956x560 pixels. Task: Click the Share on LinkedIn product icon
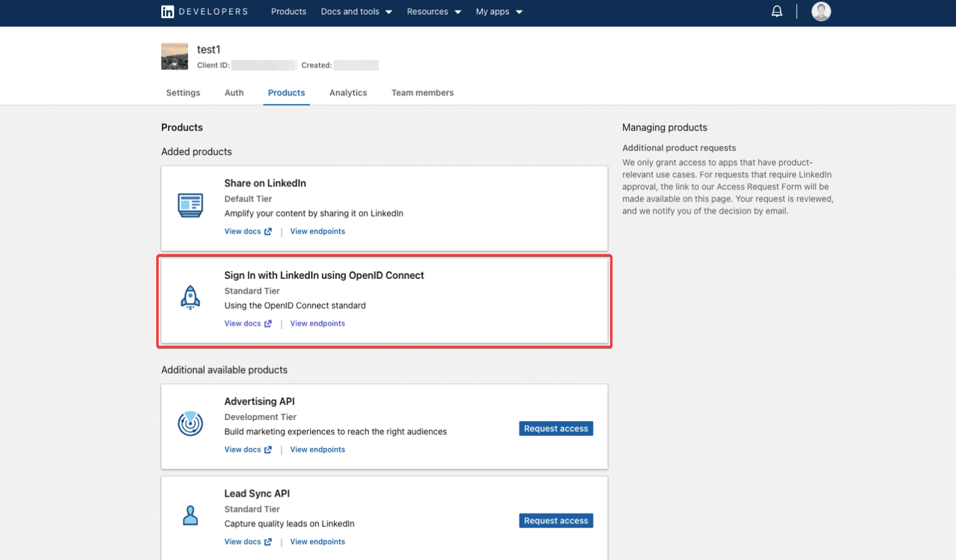tap(190, 205)
